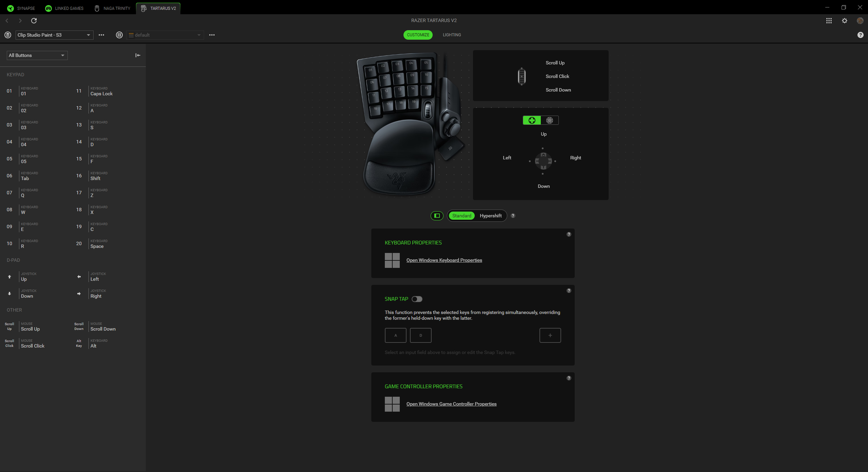The height and width of the screenshot is (472, 868).
Task: Select the Snap Tap D key field
Action: pos(420,335)
